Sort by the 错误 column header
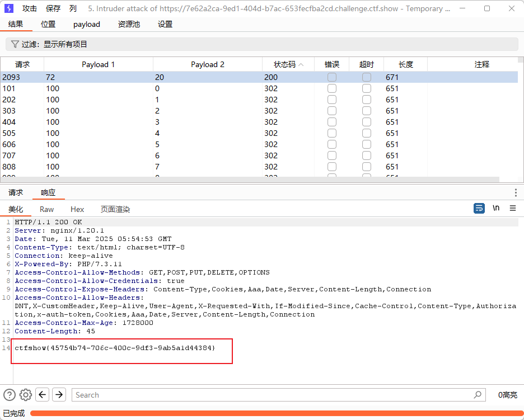Image resolution: width=524 pixels, height=420 pixels. tap(332, 64)
